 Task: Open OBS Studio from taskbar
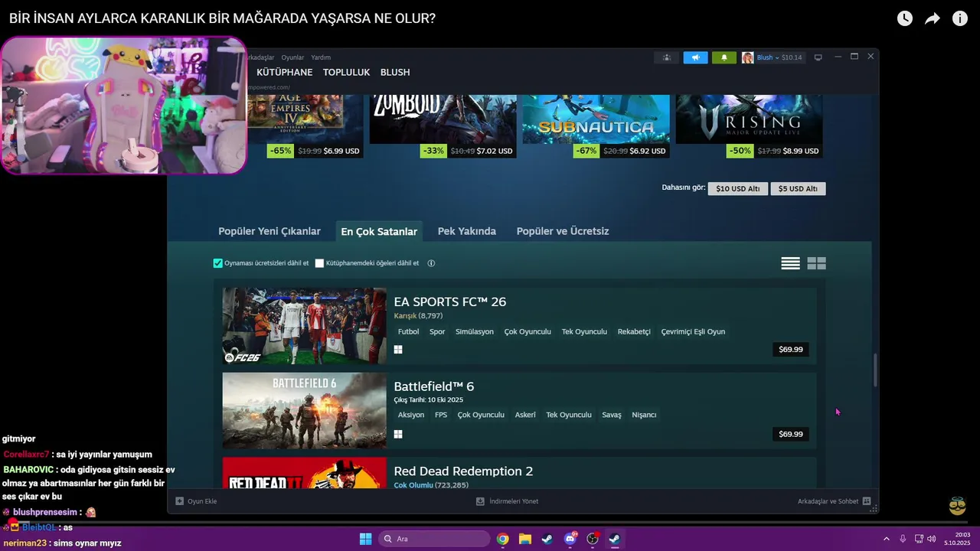pyautogui.click(x=593, y=539)
